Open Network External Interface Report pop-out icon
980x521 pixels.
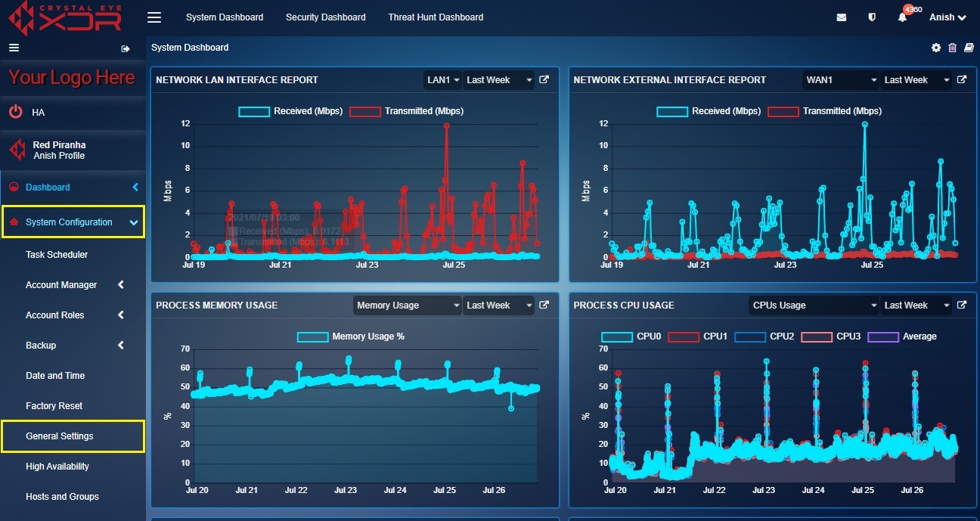[962, 79]
